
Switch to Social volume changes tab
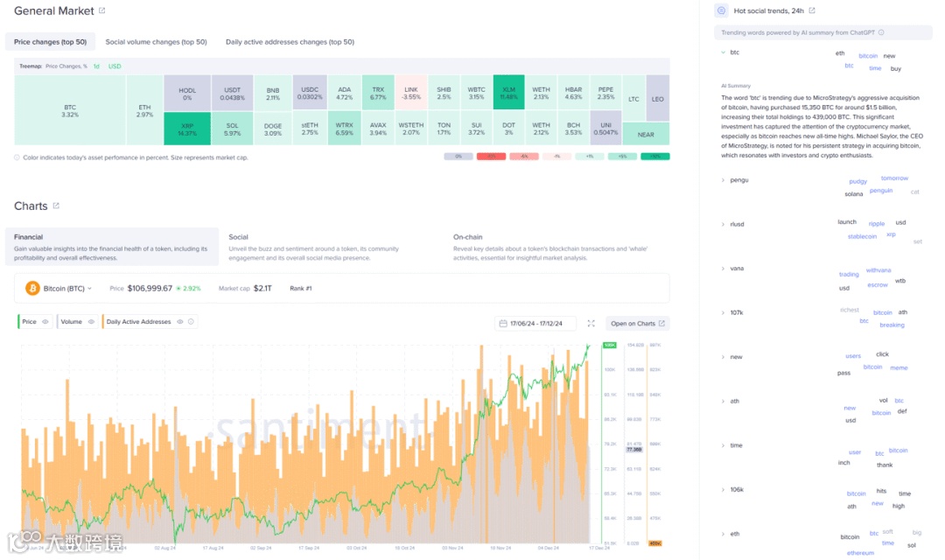156,42
